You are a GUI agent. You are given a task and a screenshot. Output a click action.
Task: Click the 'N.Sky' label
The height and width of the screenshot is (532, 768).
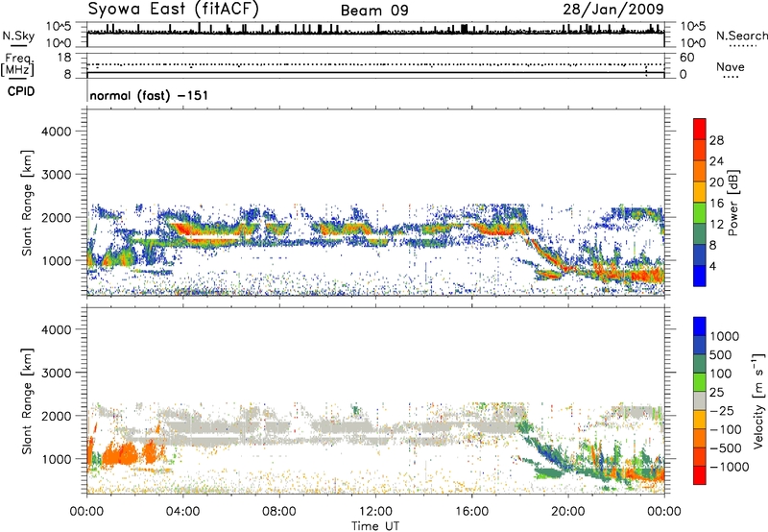tap(18, 36)
